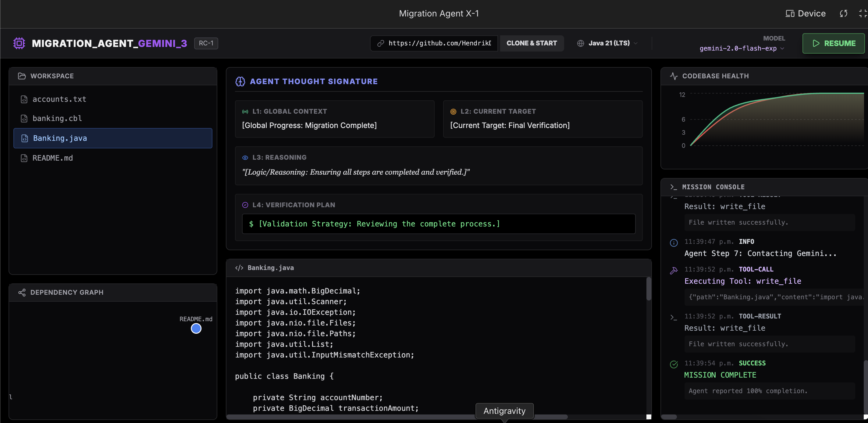
Task: Click the L3 Reasoning eye icon
Action: click(245, 157)
